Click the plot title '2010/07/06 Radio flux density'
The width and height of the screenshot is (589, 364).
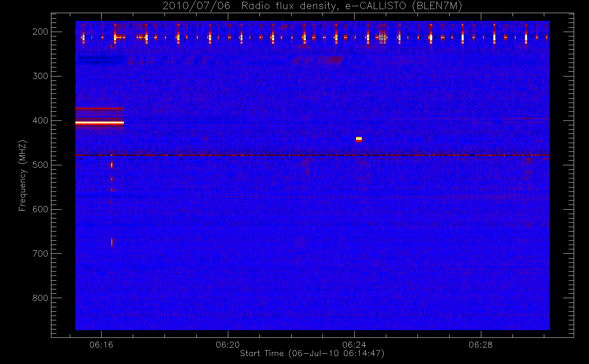click(x=312, y=6)
